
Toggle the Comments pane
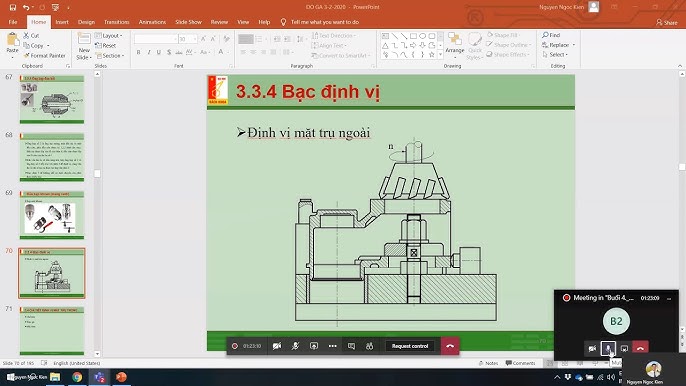tap(521, 363)
